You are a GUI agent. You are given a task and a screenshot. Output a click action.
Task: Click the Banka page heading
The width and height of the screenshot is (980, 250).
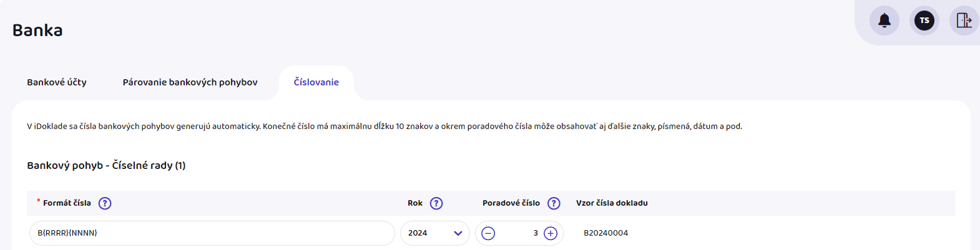37,31
